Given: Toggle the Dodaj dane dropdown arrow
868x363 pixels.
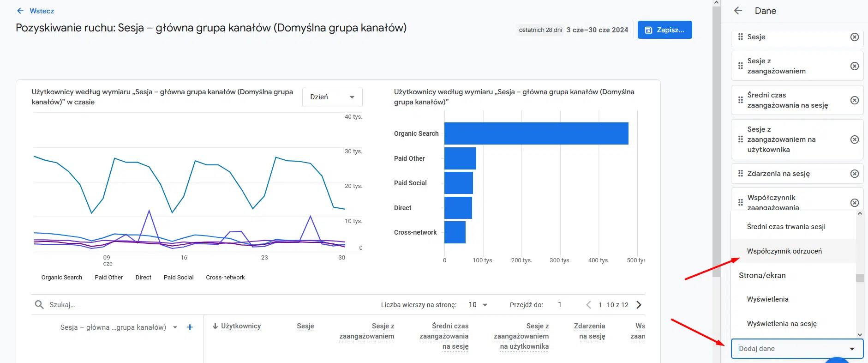Looking at the screenshot, I should pyautogui.click(x=852, y=349).
